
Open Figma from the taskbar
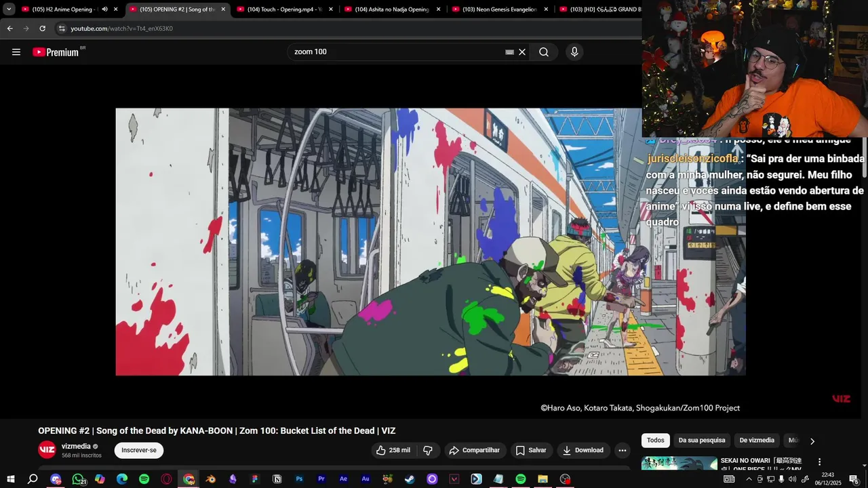point(255,479)
